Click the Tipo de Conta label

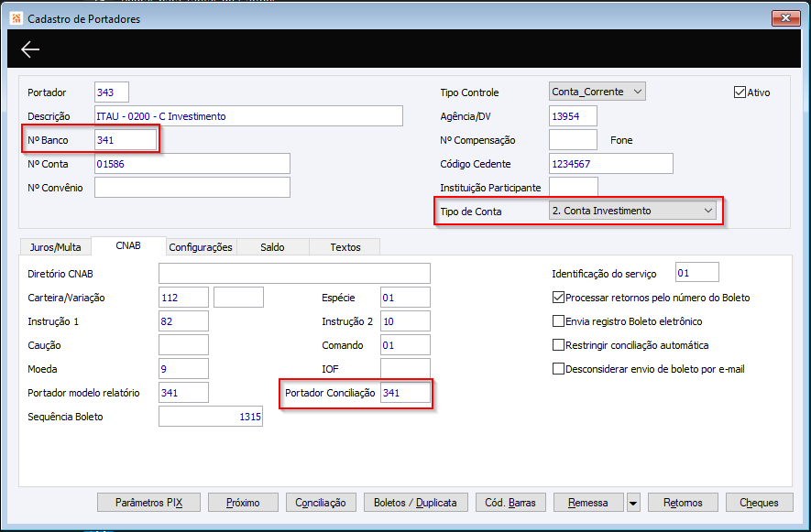[x=471, y=212]
